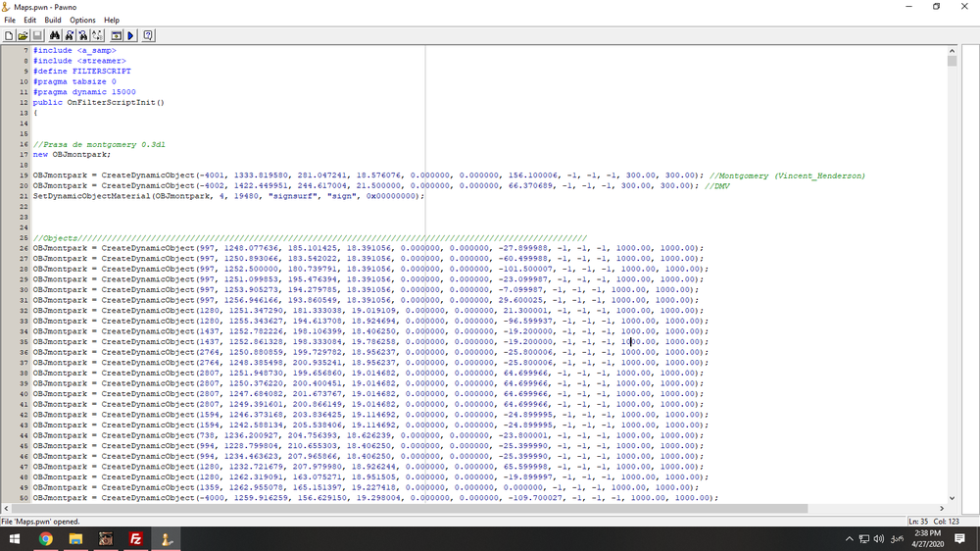Click the horizontal scrollbar right arrow
Viewport: 980px width, 551px height.
[942, 509]
